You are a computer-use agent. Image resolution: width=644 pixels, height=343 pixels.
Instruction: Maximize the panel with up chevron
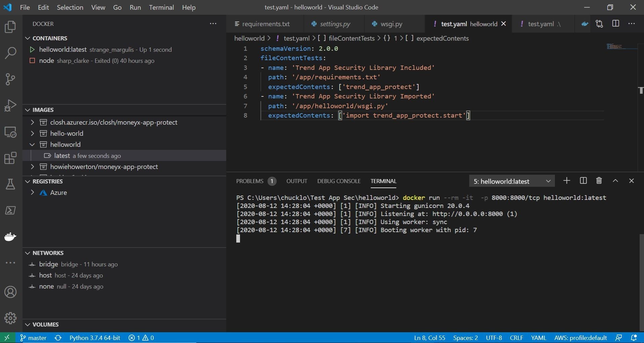615,181
